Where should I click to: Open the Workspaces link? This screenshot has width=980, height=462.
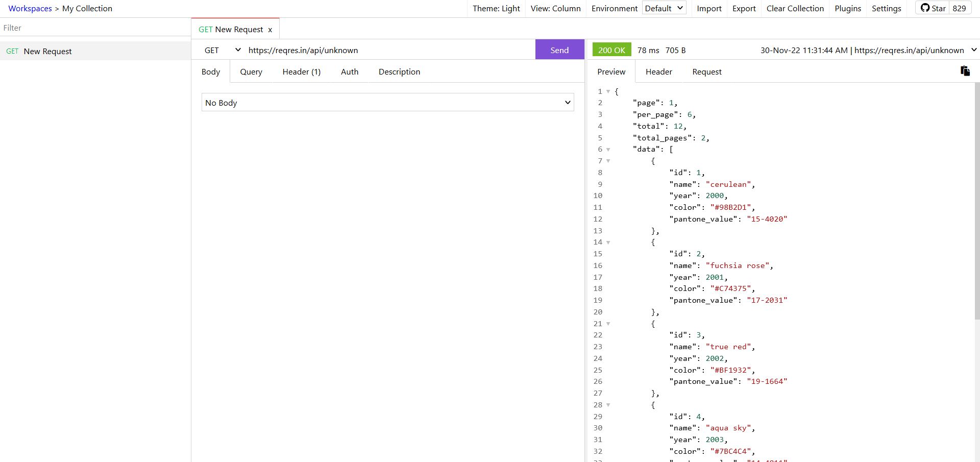pyautogui.click(x=30, y=8)
